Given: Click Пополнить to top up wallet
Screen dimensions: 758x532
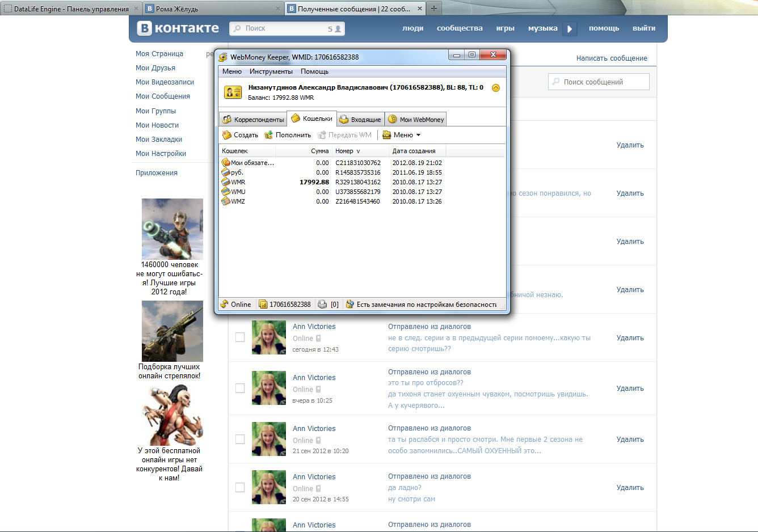Looking at the screenshot, I should 288,135.
